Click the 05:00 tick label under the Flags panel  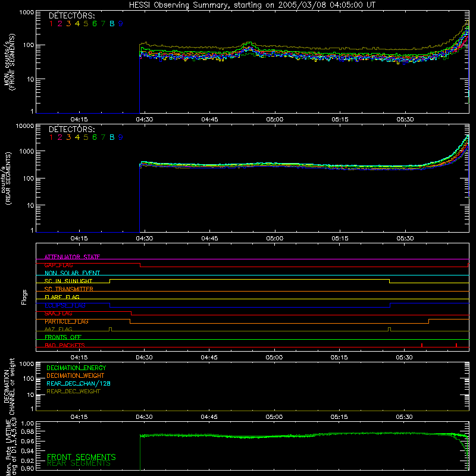pos(274,358)
